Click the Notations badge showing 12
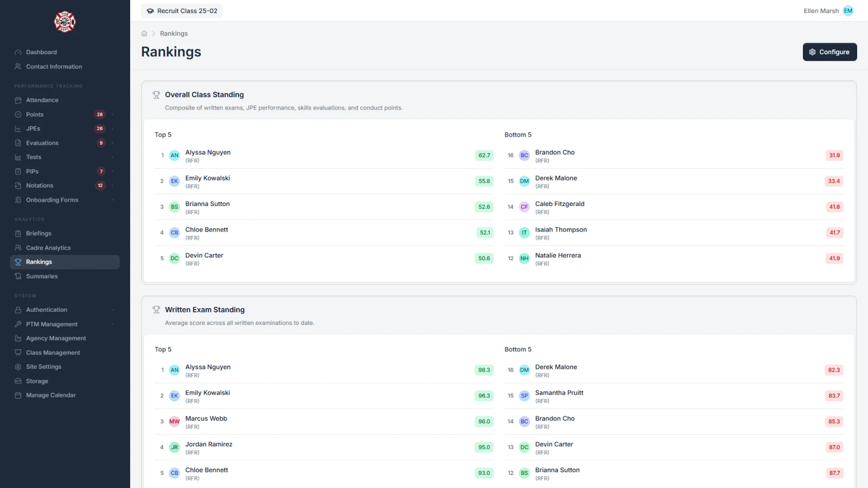The width and height of the screenshot is (868, 488). tap(100, 185)
